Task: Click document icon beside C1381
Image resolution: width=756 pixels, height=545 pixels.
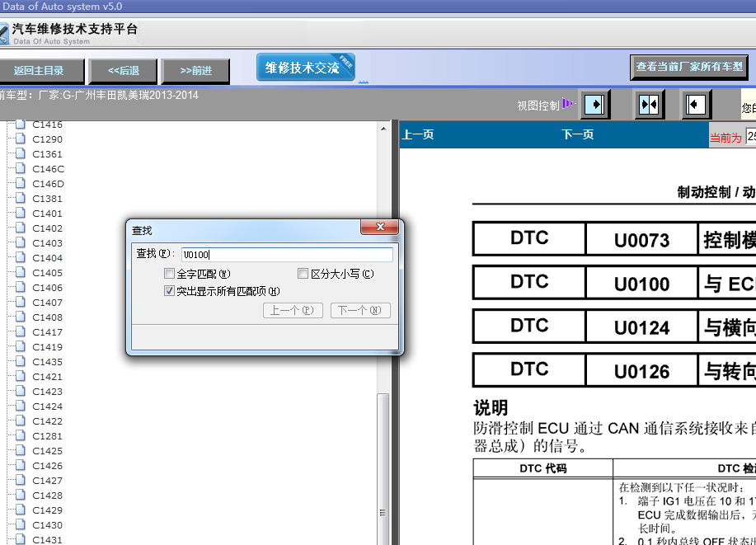Action: point(21,198)
